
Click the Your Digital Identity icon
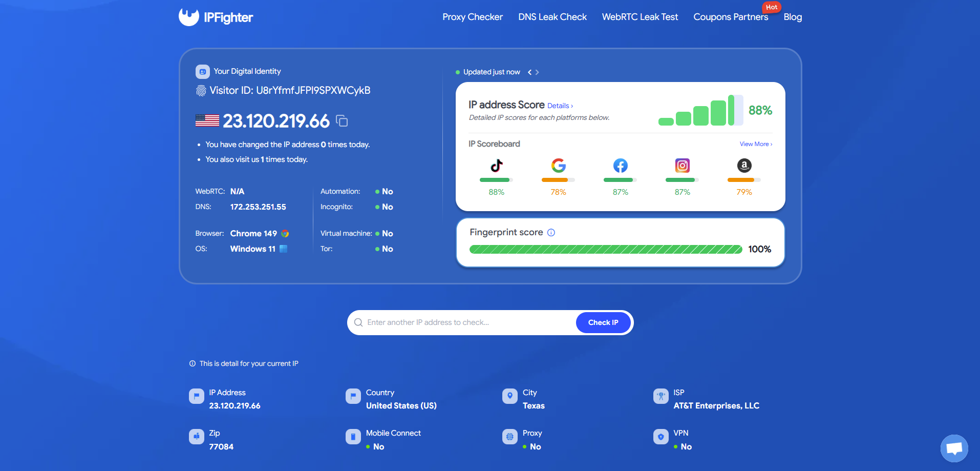point(202,72)
